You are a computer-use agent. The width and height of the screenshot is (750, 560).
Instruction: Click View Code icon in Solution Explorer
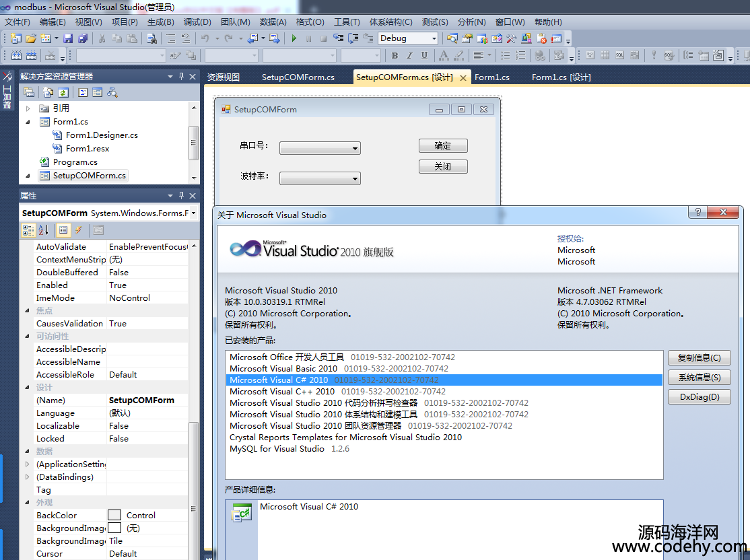coord(83,92)
